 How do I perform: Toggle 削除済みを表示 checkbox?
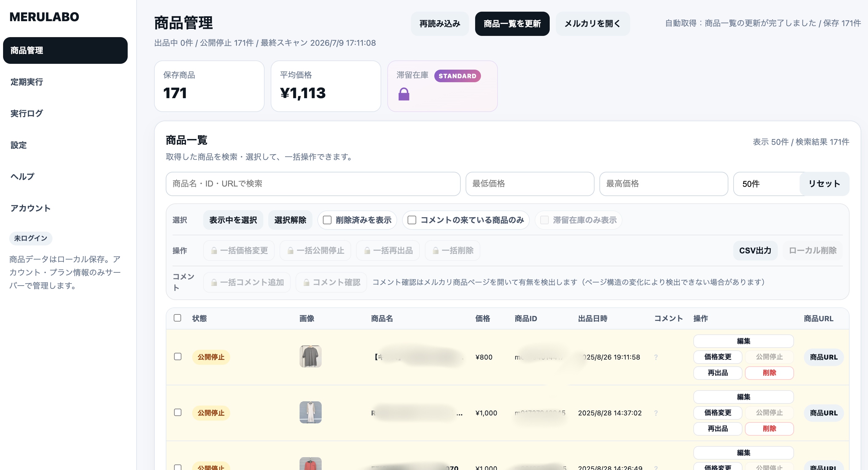click(x=327, y=220)
